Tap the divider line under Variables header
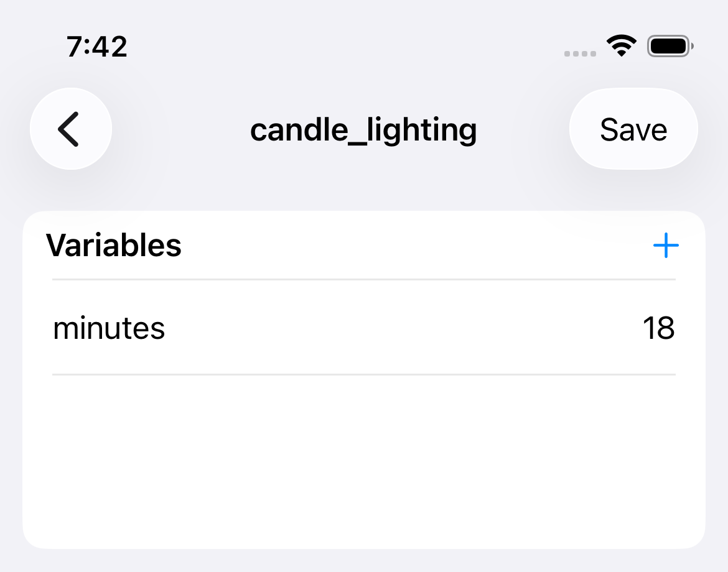728x572 pixels. [363, 280]
